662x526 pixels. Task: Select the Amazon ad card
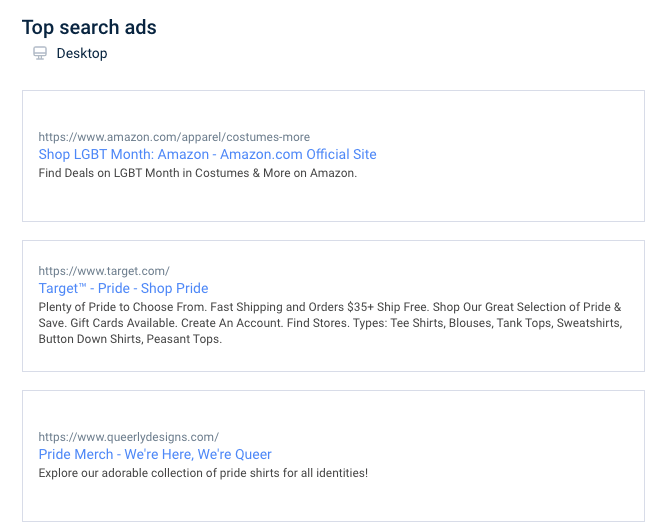point(334,156)
